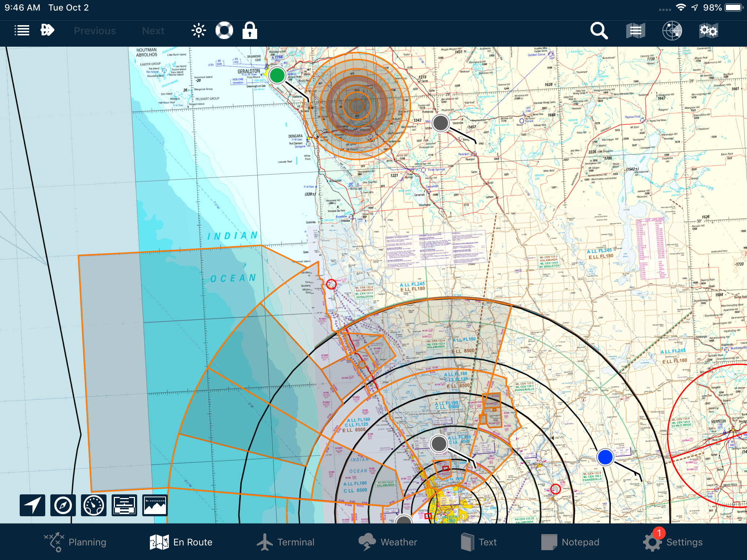This screenshot has height=560, width=747.
Task: Open the map search magnifier
Action: click(x=599, y=31)
